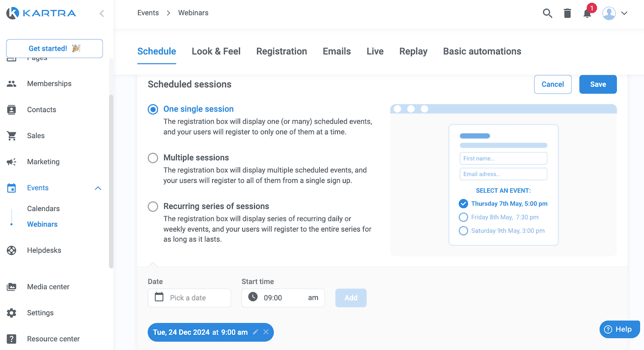Choose the Multiple sessions radio button
Viewport: 644px width, 350px height.
[x=153, y=158]
